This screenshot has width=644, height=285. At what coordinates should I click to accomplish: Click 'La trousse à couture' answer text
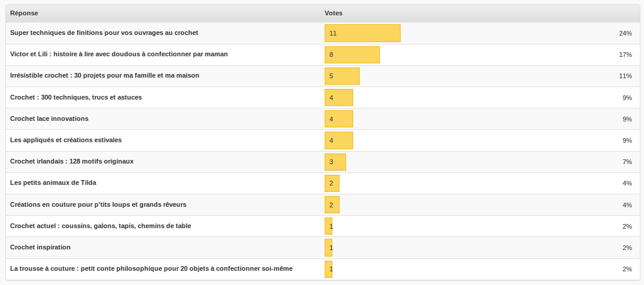coord(151,268)
